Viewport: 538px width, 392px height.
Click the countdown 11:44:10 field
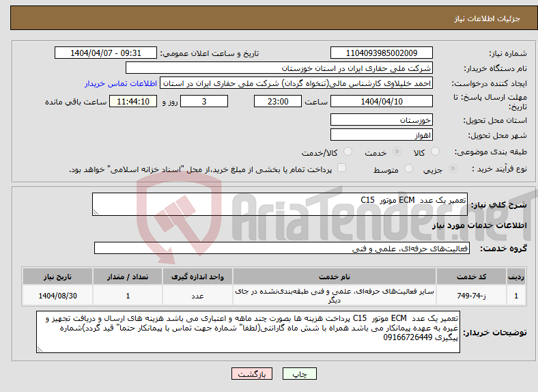pos(133,101)
